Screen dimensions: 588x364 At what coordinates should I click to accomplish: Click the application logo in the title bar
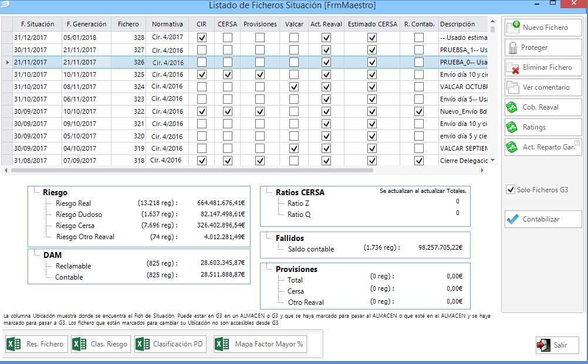tap(5, 5)
